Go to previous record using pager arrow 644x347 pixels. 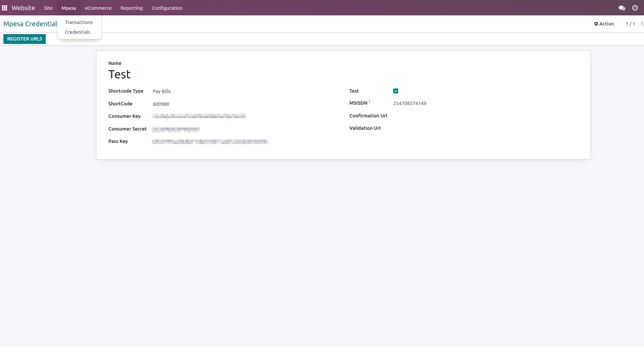point(642,24)
